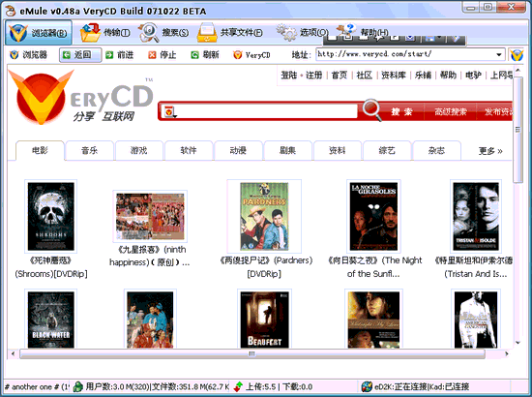Open the 电驴 link in page header
The width and height of the screenshot is (532, 397).
click(473, 76)
